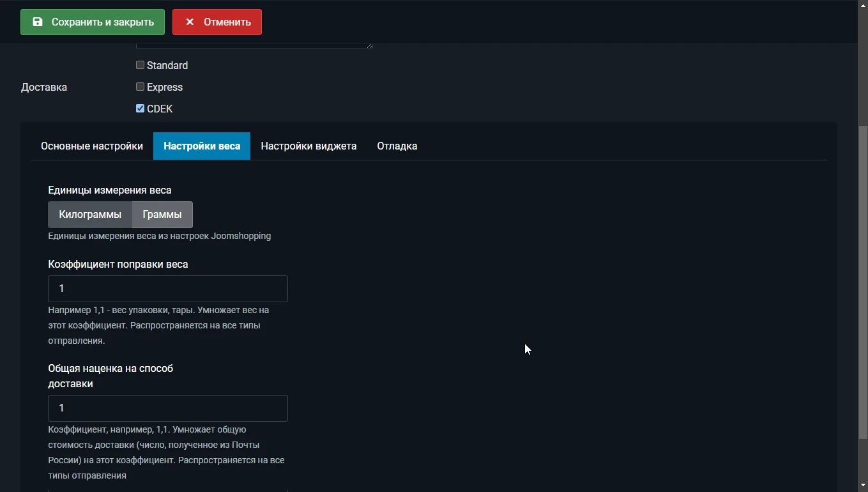Click the Единицы измерения веса label

click(x=110, y=190)
